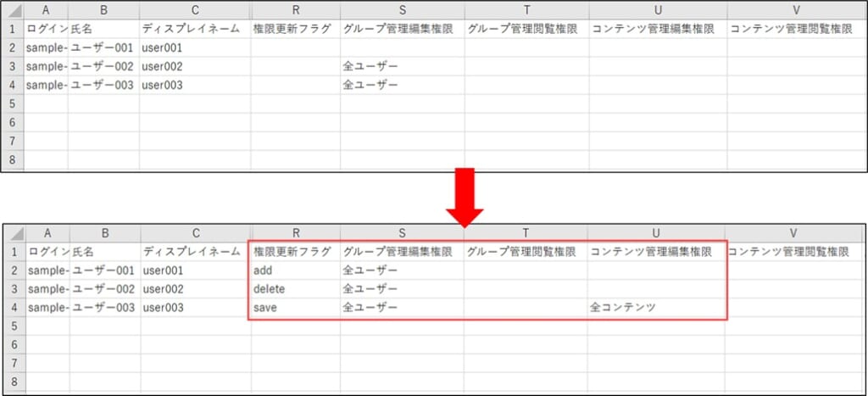
Task: Select column R header in upper sheet
Action: (296, 10)
